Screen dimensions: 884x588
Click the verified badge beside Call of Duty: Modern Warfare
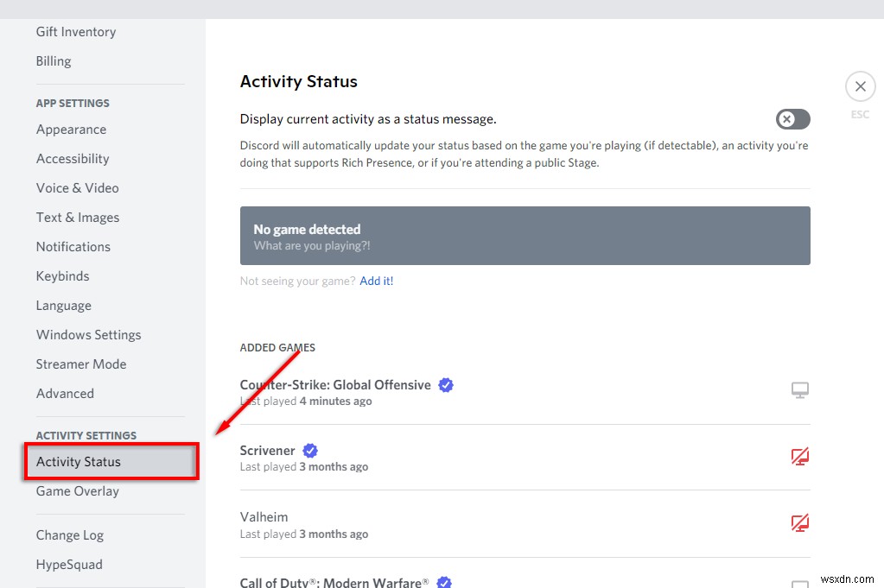click(x=443, y=582)
